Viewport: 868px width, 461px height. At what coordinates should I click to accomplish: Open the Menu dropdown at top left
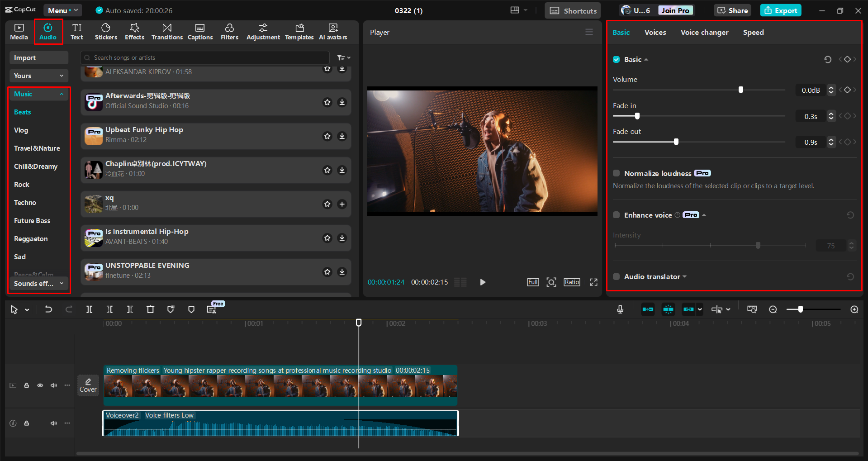62,10
